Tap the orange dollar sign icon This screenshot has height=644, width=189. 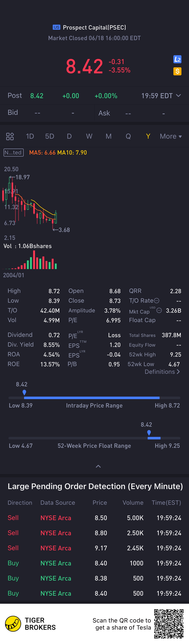(x=177, y=71)
